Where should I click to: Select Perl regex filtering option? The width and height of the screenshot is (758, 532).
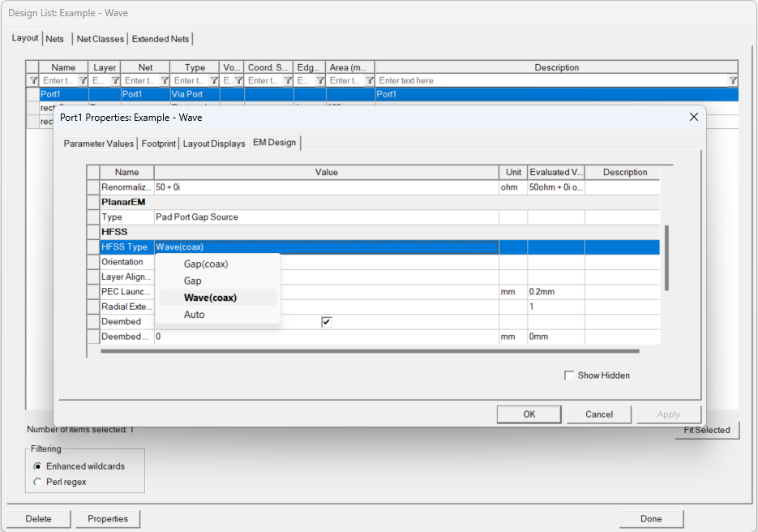coord(38,482)
